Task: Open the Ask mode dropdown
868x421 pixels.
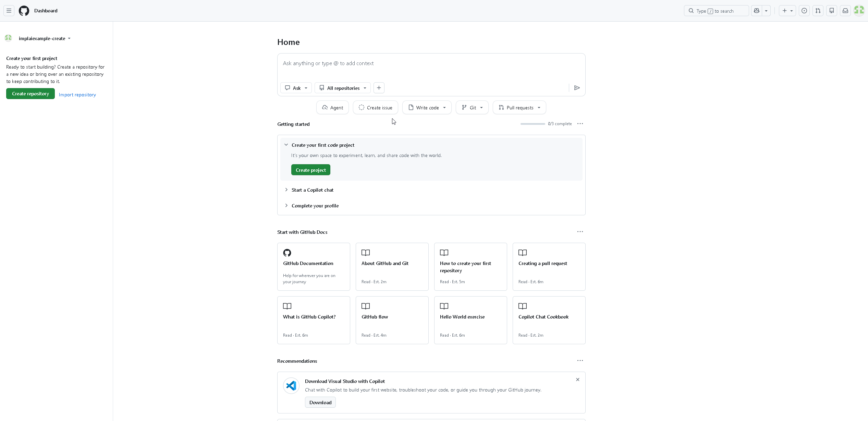Action: pyautogui.click(x=296, y=88)
